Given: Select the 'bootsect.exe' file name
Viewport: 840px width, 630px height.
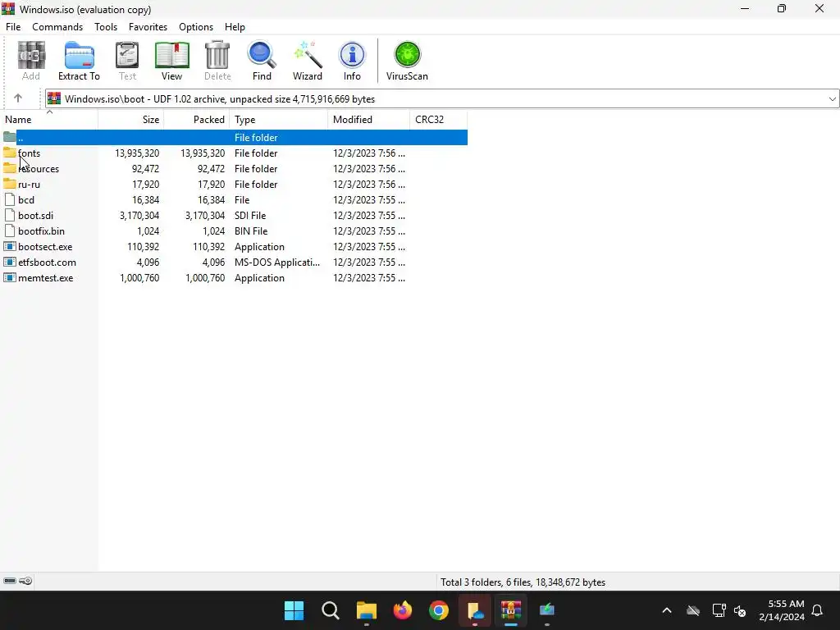Looking at the screenshot, I should click(x=45, y=246).
